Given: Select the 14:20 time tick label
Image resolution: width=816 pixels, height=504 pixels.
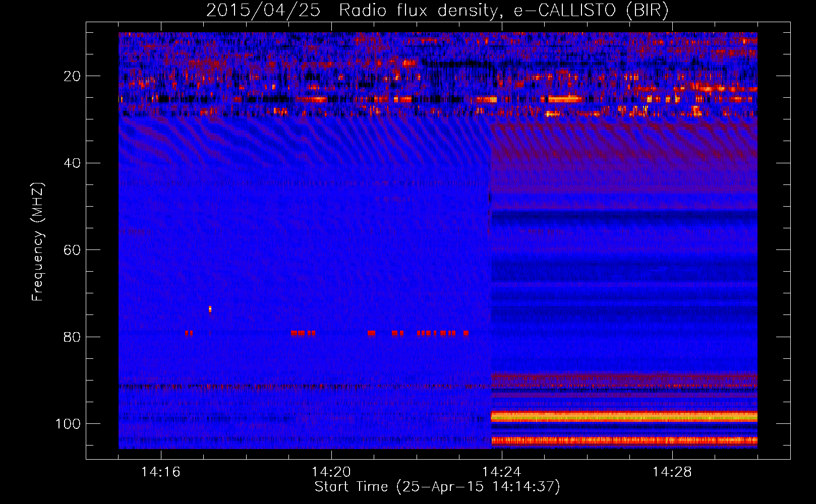Looking at the screenshot, I should (x=331, y=472).
